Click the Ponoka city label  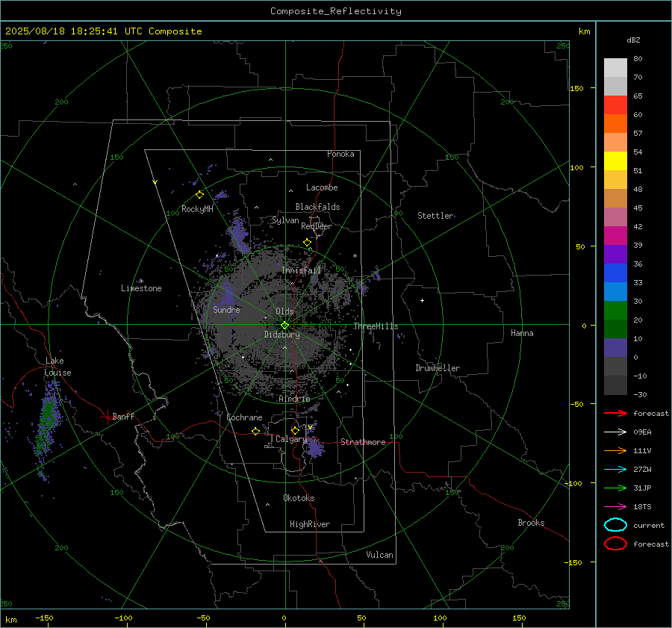[x=340, y=154]
